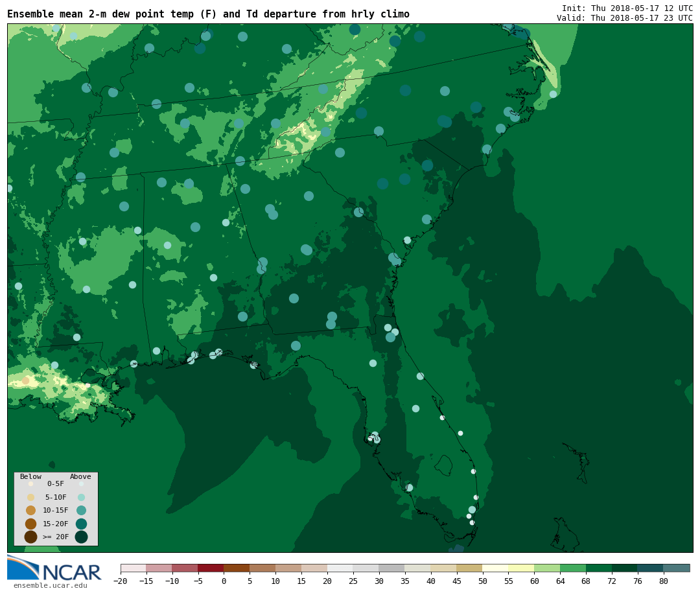Image resolution: width=700 pixels, height=593 pixels.
Task: Click the '-20' colorbar tick label
Action: [x=120, y=581]
